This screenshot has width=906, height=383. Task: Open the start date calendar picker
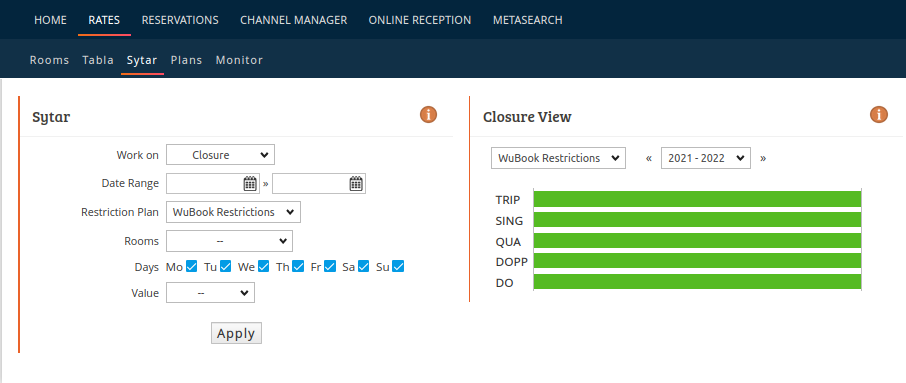coord(250,184)
